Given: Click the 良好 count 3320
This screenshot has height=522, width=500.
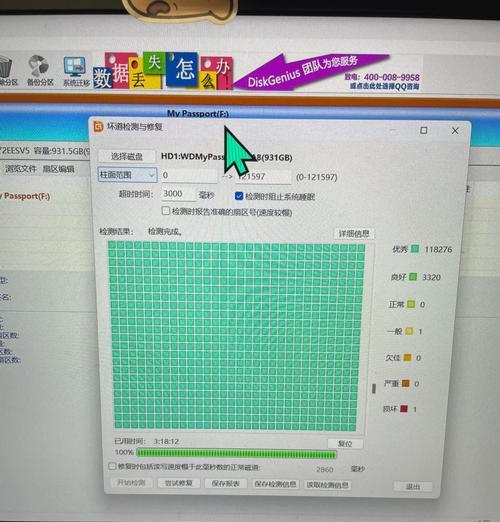Looking at the screenshot, I should (431, 277).
